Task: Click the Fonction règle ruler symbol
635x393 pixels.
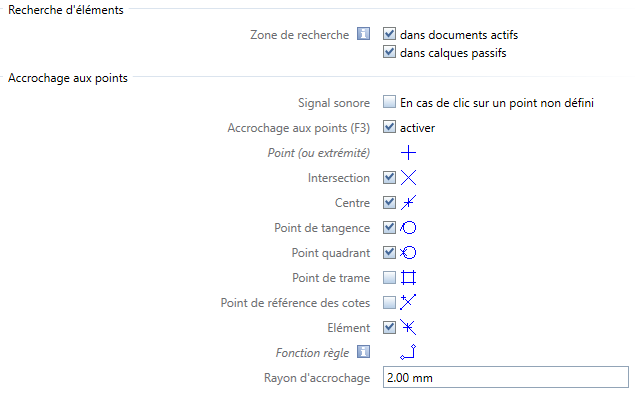Action: click(408, 352)
